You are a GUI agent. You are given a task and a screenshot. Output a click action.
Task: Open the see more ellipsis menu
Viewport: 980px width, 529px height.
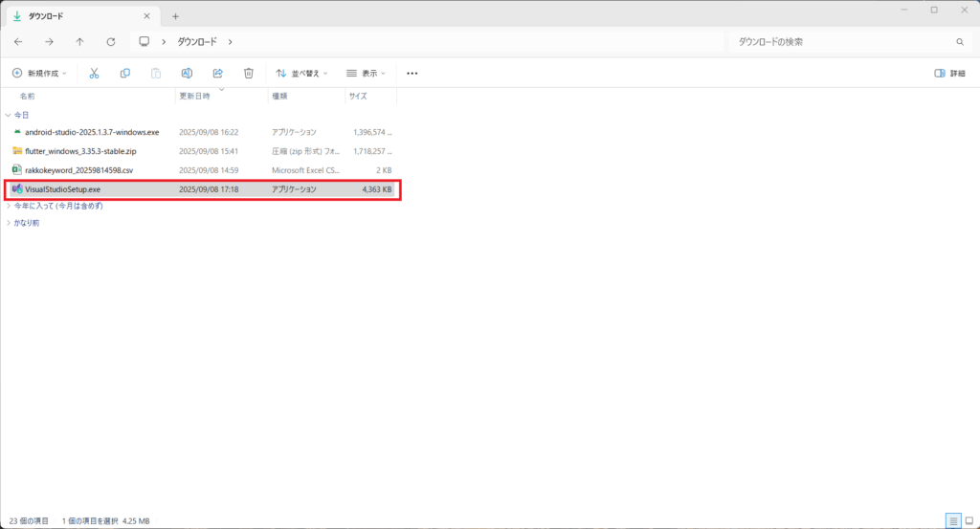click(x=412, y=73)
